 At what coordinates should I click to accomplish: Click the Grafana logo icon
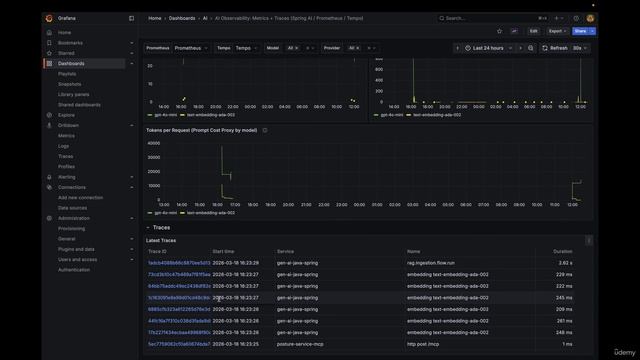tap(49, 18)
